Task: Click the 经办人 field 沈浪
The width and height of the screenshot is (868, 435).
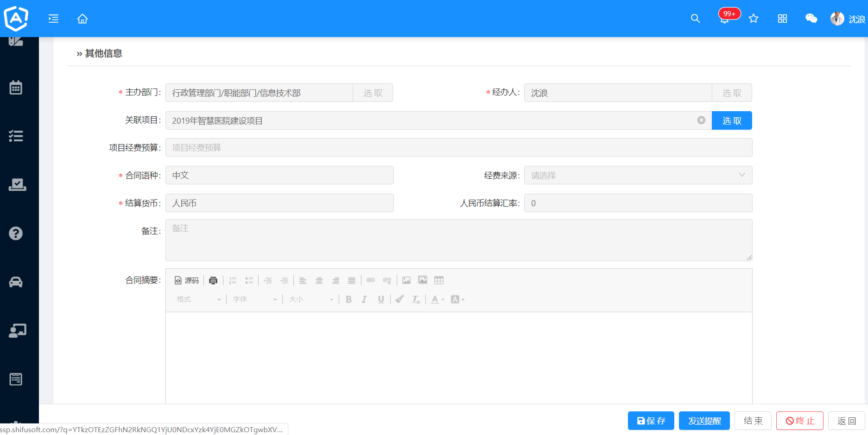Action: point(618,93)
